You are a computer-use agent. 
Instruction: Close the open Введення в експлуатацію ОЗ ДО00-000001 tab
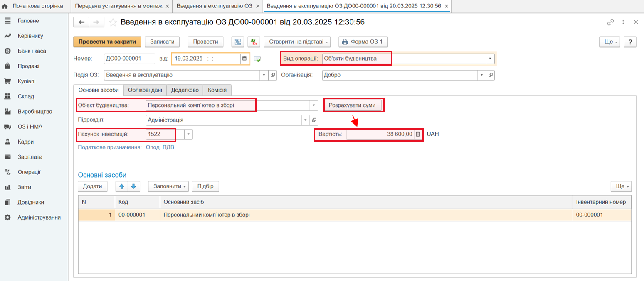[446, 6]
